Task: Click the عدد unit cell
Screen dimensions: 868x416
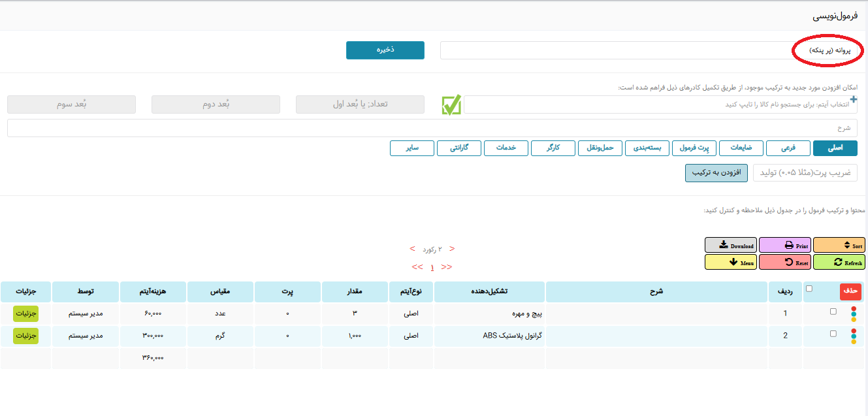Action: (x=219, y=313)
